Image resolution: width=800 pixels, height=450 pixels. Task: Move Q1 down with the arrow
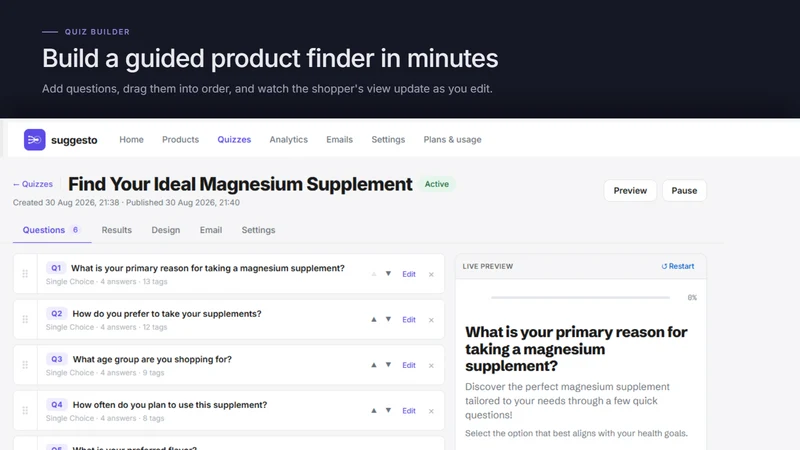(x=388, y=274)
